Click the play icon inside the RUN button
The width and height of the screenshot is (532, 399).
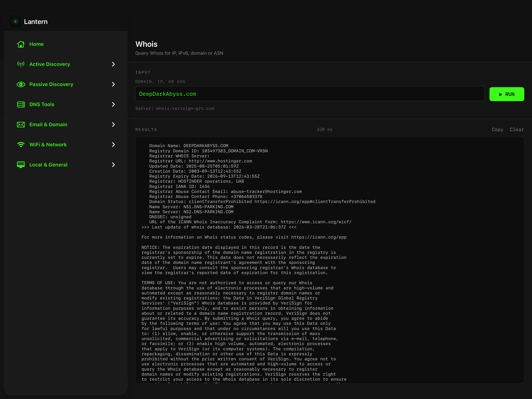[x=500, y=94]
